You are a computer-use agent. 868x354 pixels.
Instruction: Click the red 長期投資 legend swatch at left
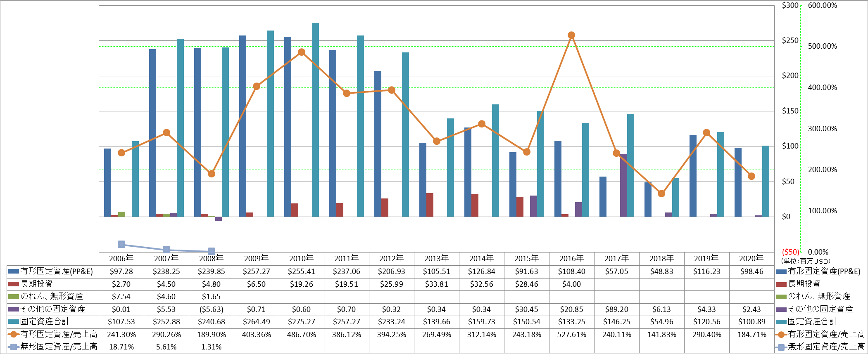14,284
